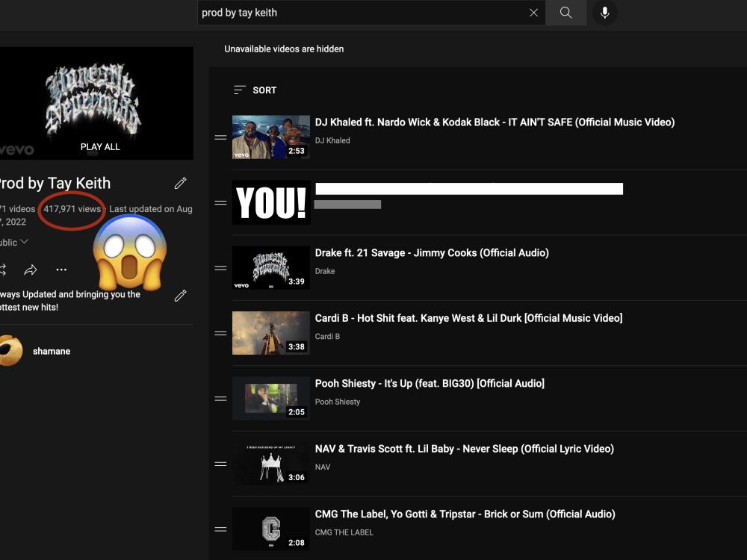Click the playlist description text about hottest new hits
This screenshot has width=747, height=560.
(x=70, y=301)
